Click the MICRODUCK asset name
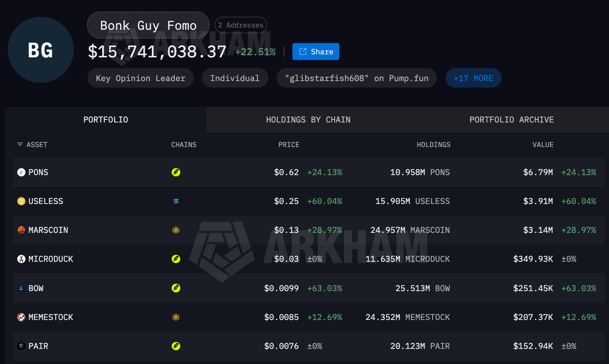Screen dimensions: 609x364 click(51, 259)
